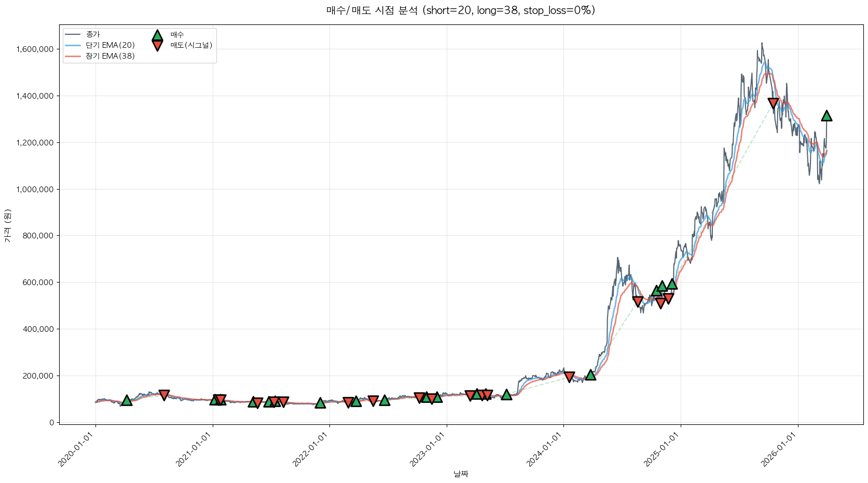Click the red 장기 EMA(38) legend line
This screenshot has height=483, width=868.
click(73, 57)
